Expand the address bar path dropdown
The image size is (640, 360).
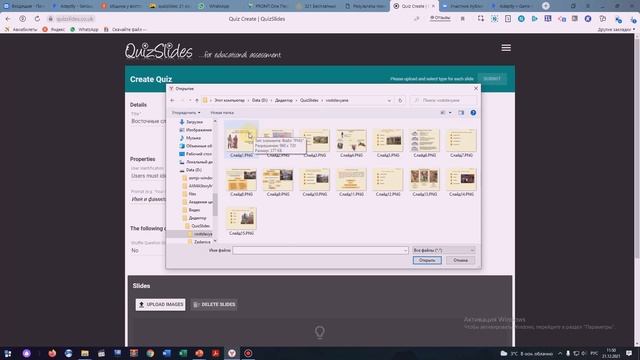click(389, 100)
